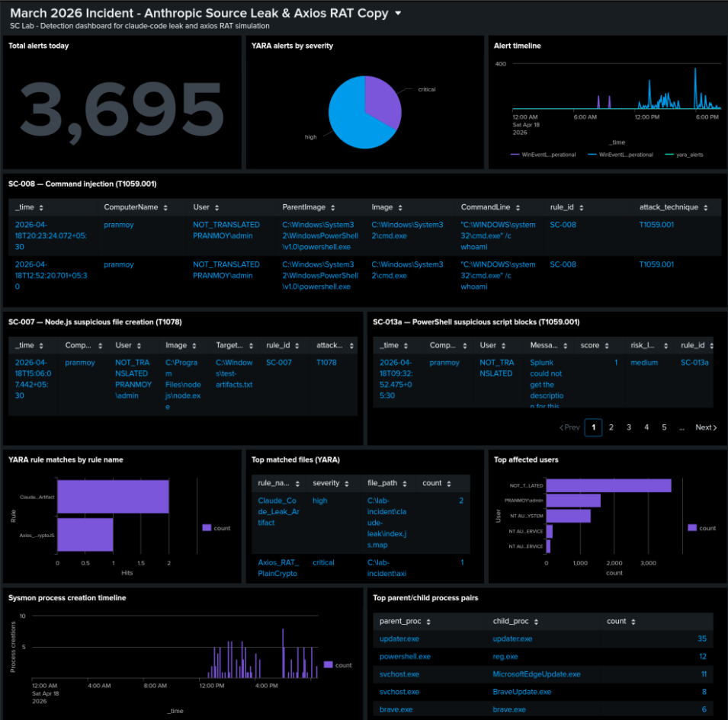Image resolution: width=728 pixels, height=720 pixels.
Task: Sort SC-008 table by CommandLine icon
Action: tap(518, 208)
